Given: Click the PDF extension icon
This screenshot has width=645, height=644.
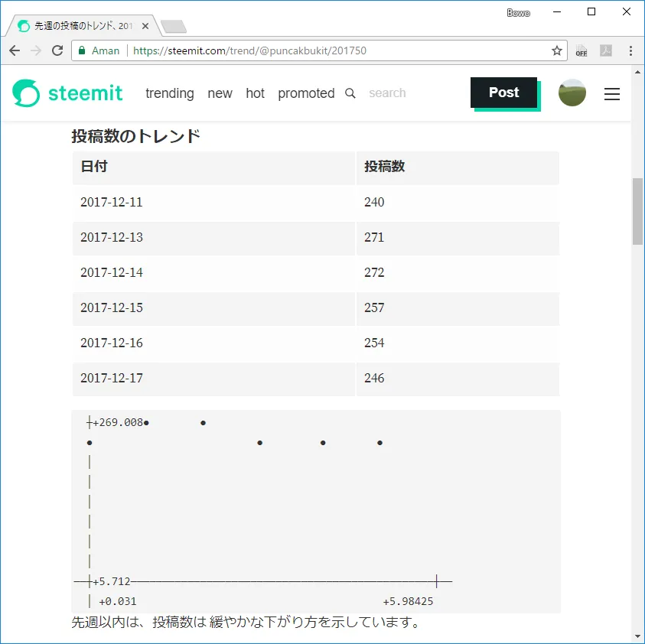Looking at the screenshot, I should coord(605,50).
